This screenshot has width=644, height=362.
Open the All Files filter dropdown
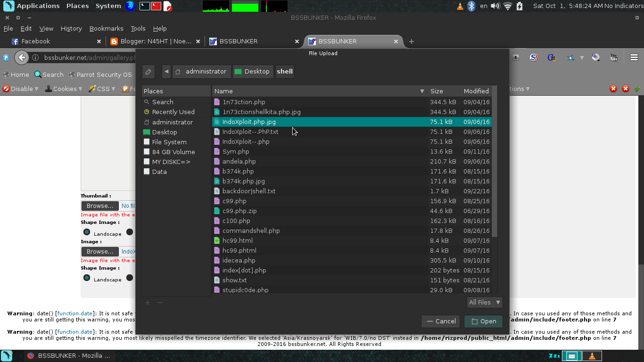coord(485,302)
